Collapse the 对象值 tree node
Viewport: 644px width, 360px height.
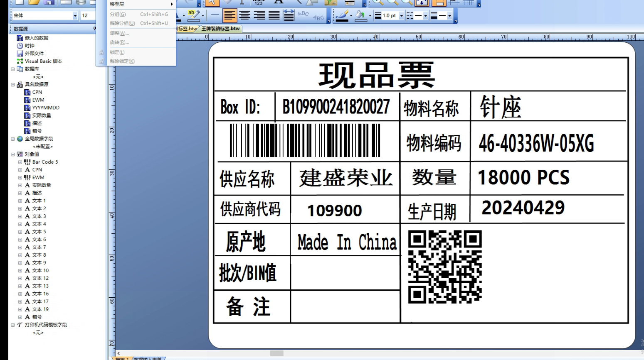(12, 154)
